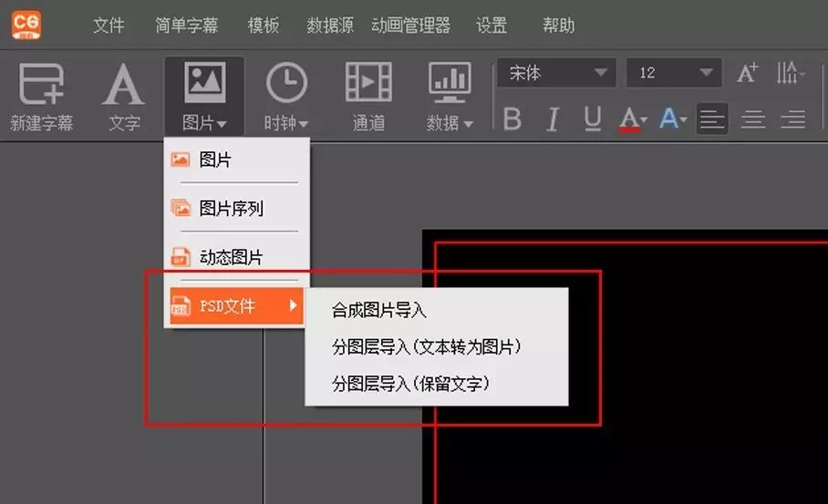Click the image icon beside 图片
Image resolution: width=828 pixels, height=504 pixels.
[x=180, y=159]
